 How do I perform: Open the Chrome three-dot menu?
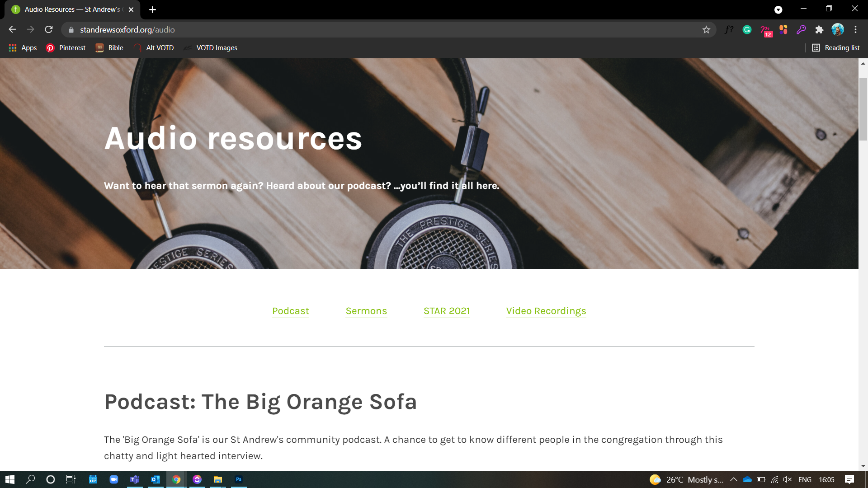click(855, 30)
